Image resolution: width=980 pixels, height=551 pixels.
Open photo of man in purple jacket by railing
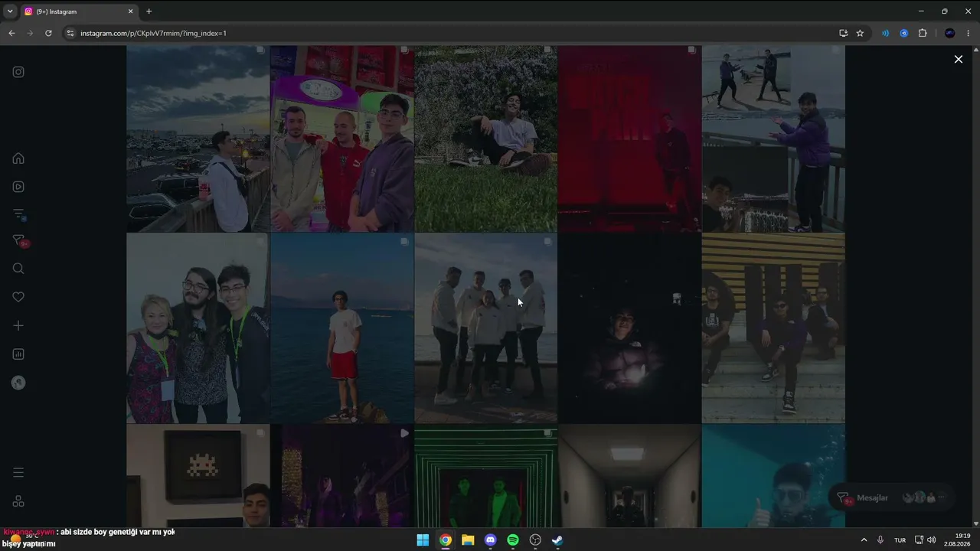coord(773,139)
